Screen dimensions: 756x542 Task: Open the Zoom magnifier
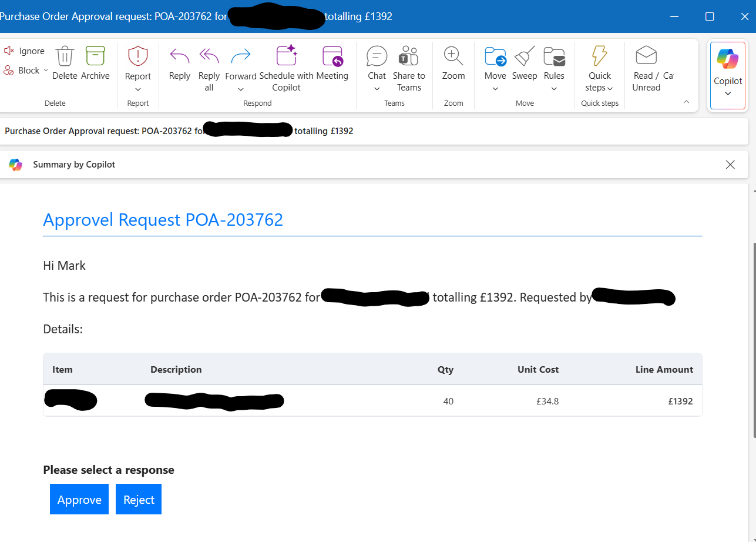click(453, 56)
